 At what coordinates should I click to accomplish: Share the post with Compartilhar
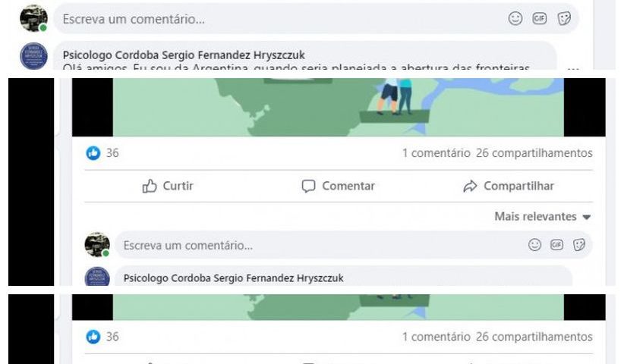tap(509, 186)
